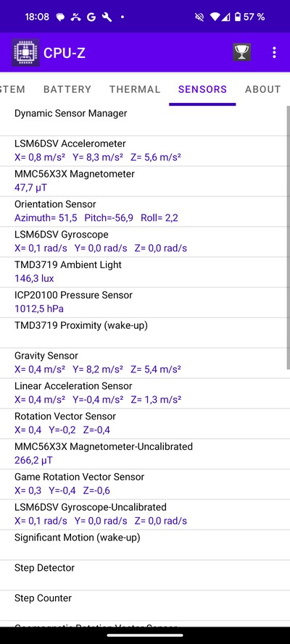Tap the muted bell status icon
Image resolution: width=290 pixels, height=644 pixels.
(199, 17)
